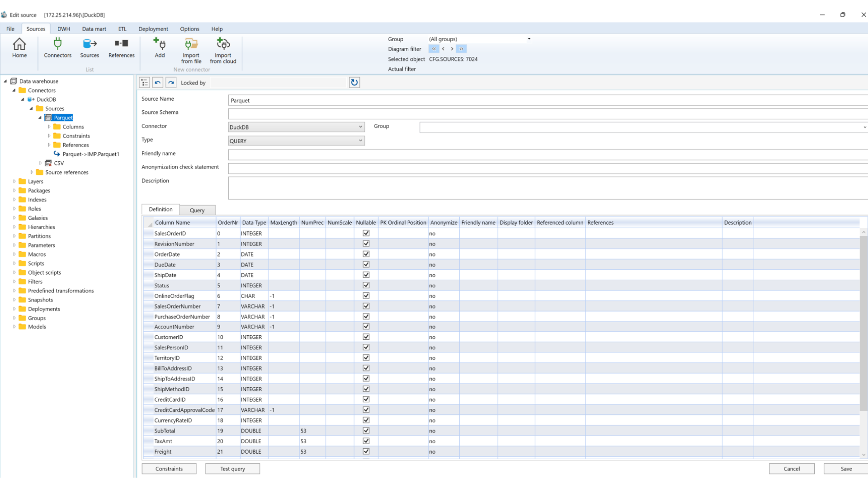The height and width of the screenshot is (488, 868).
Task: Click the tree view toggle icon beside Locked by
Action: (x=145, y=83)
